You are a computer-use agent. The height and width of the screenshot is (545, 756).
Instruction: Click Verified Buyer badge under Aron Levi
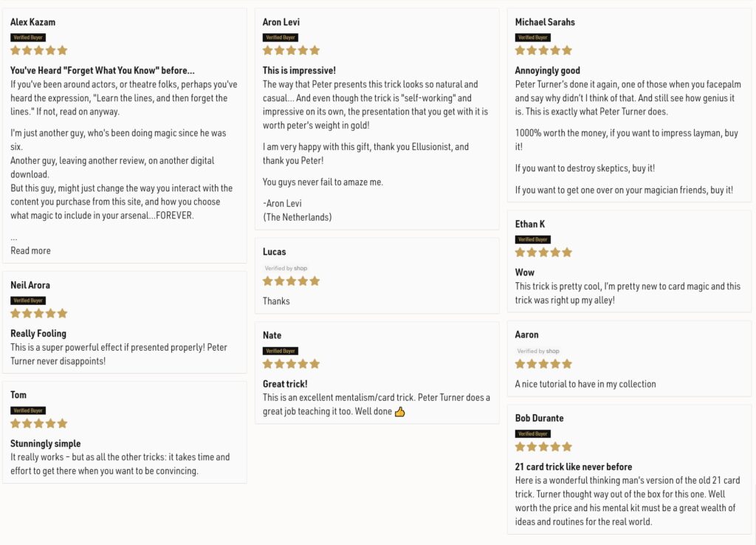coord(280,38)
